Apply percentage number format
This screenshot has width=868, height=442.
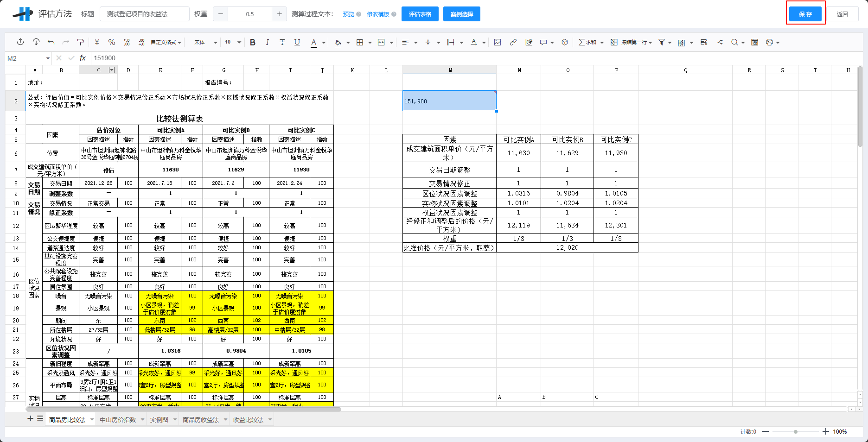tap(111, 42)
